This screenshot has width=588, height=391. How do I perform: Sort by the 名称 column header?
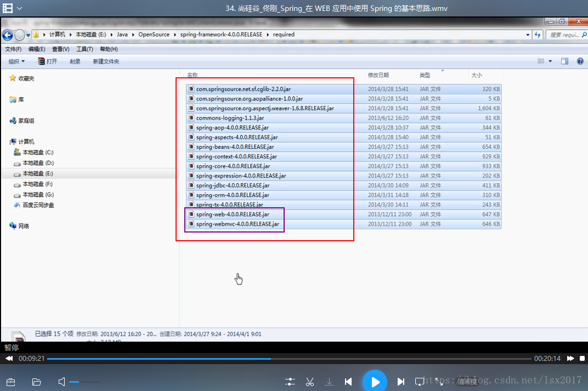point(193,75)
